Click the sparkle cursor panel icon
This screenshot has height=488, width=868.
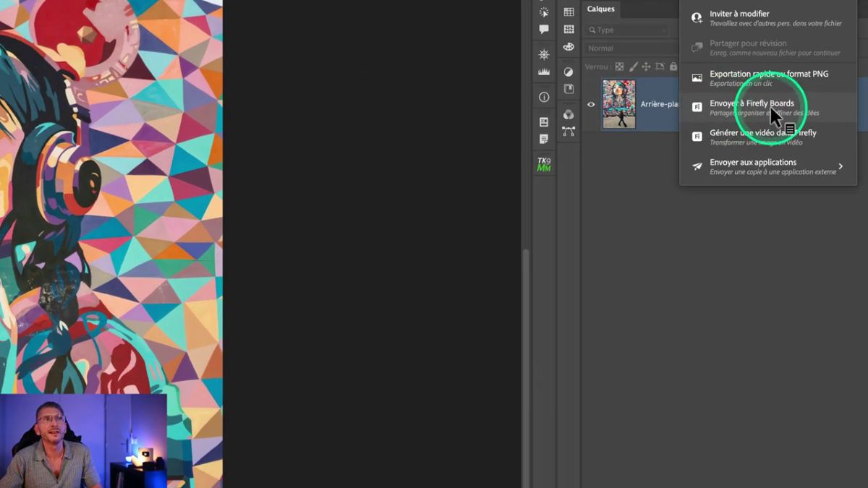click(544, 12)
